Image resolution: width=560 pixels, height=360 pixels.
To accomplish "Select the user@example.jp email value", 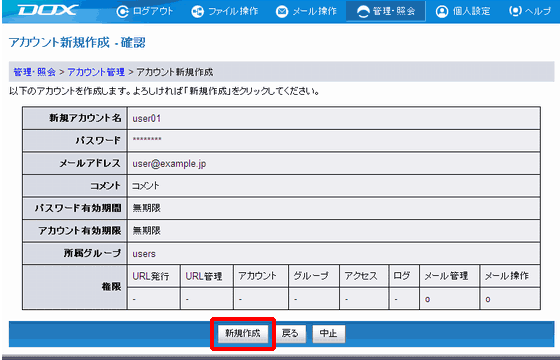I will coord(169,164).
